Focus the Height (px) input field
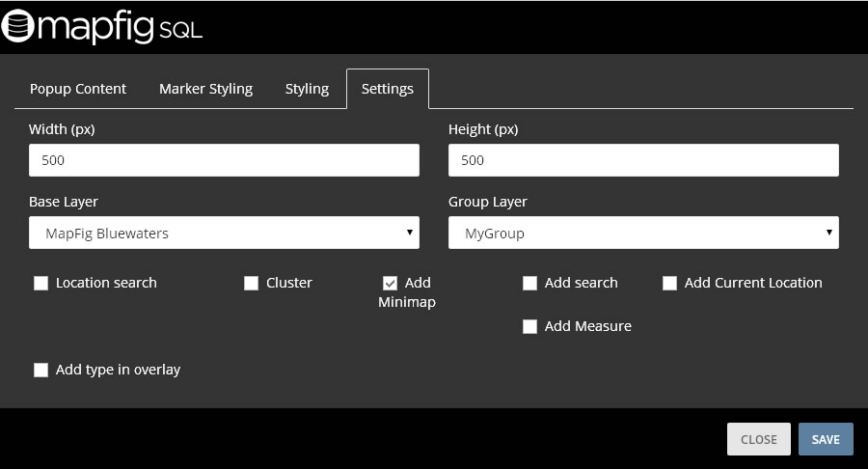This screenshot has width=868, height=469. click(643, 160)
